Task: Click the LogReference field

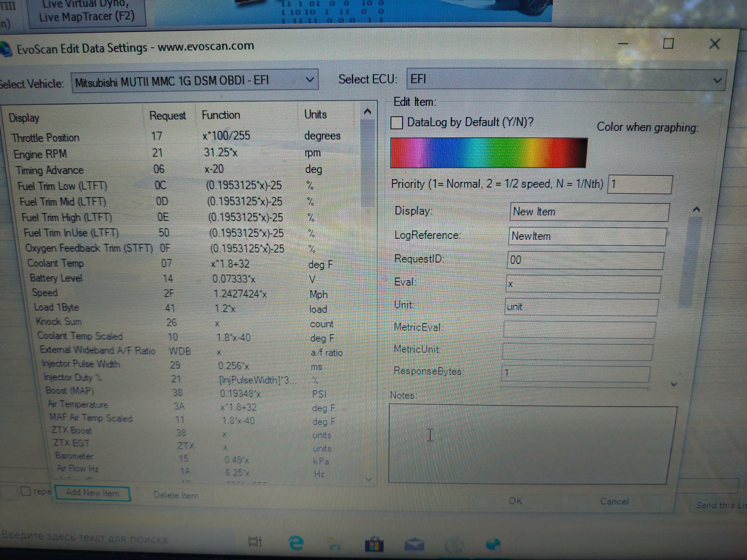Action: pyautogui.click(x=587, y=236)
